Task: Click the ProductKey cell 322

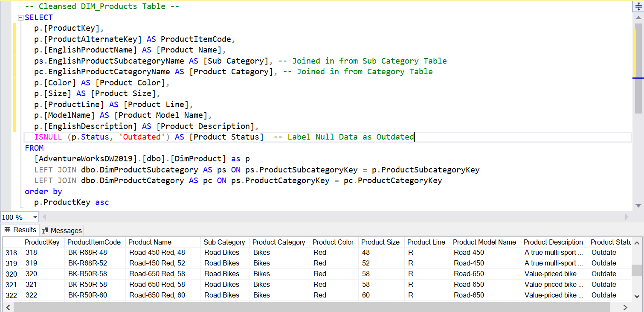Action: (43, 295)
